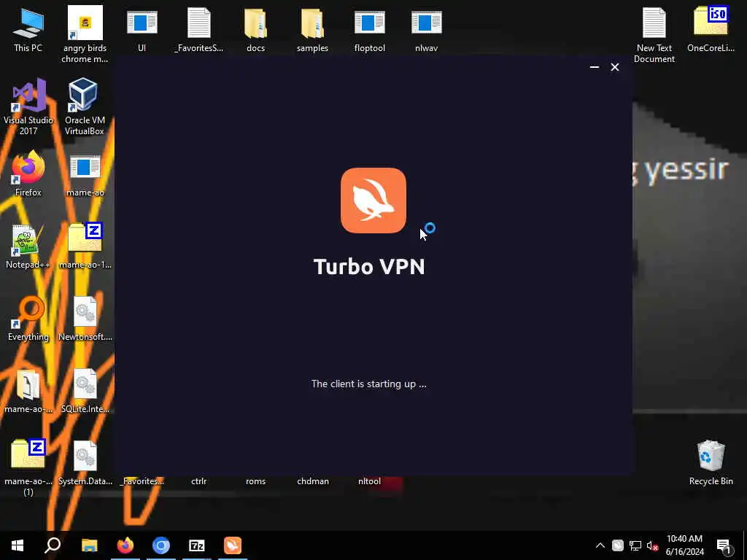Show hidden system tray icons
The width and height of the screenshot is (747, 560).
[x=600, y=545]
